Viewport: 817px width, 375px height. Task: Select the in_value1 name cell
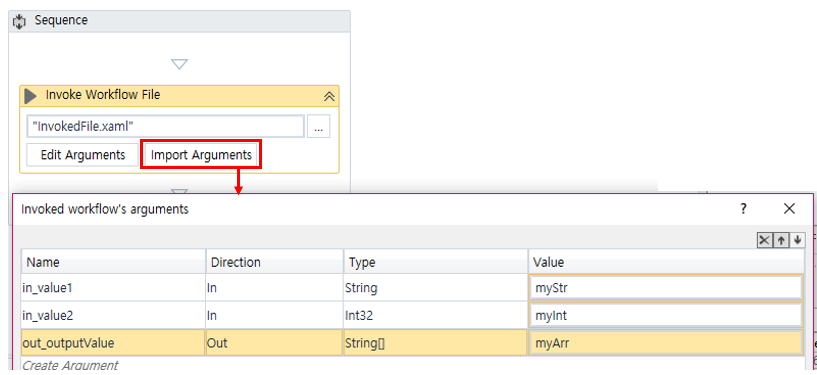click(x=113, y=288)
